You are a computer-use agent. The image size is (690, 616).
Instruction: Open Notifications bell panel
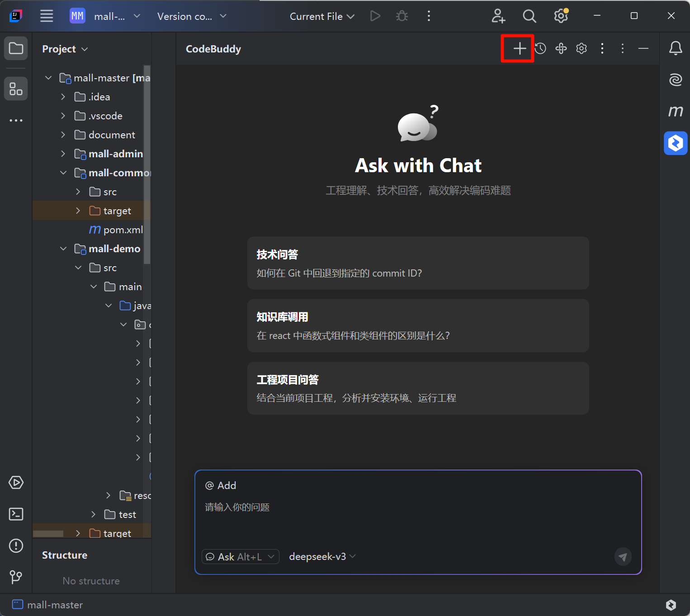(x=676, y=48)
